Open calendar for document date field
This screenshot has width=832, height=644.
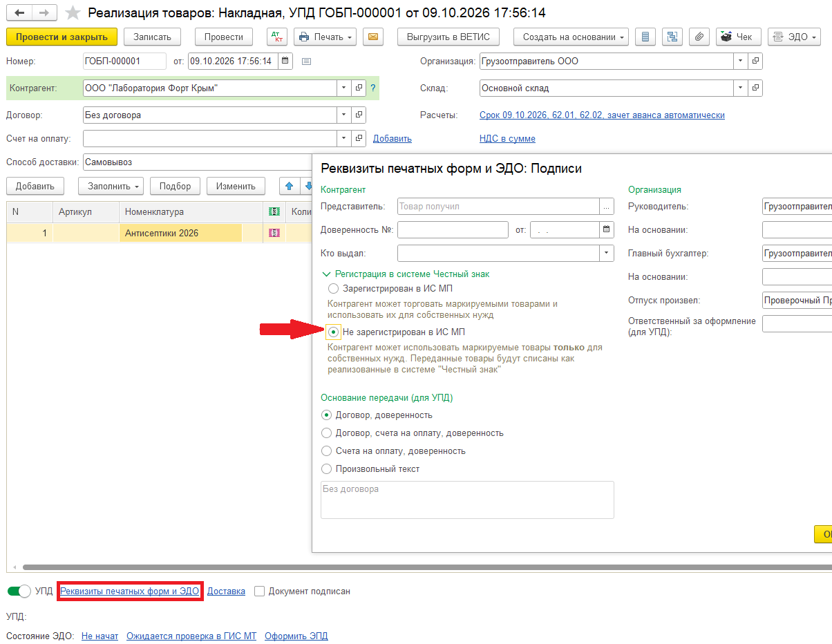[285, 61]
